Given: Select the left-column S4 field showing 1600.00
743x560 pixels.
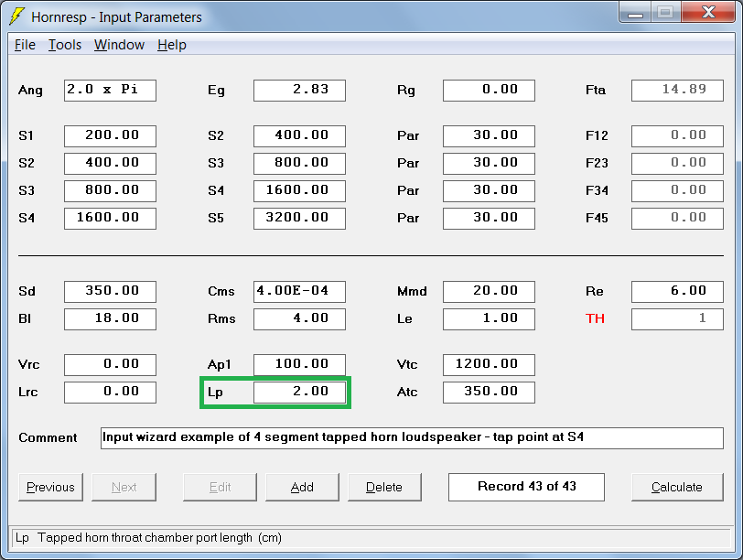Looking at the screenshot, I should point(110,219).
